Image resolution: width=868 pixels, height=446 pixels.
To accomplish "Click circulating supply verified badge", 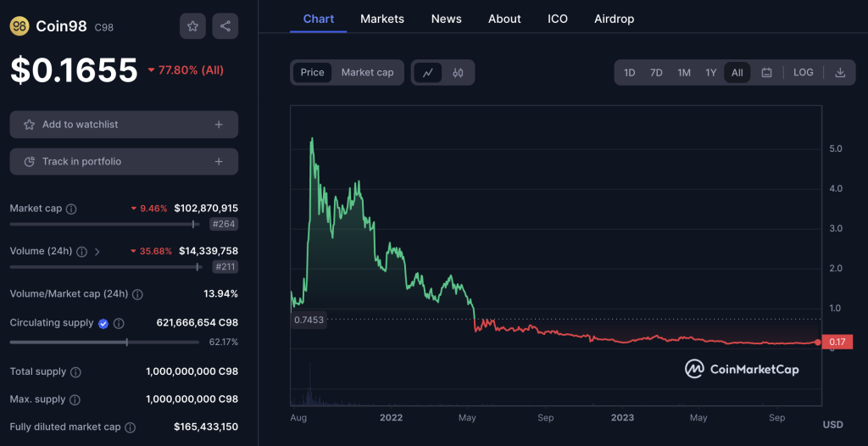I will pos(103,324).
